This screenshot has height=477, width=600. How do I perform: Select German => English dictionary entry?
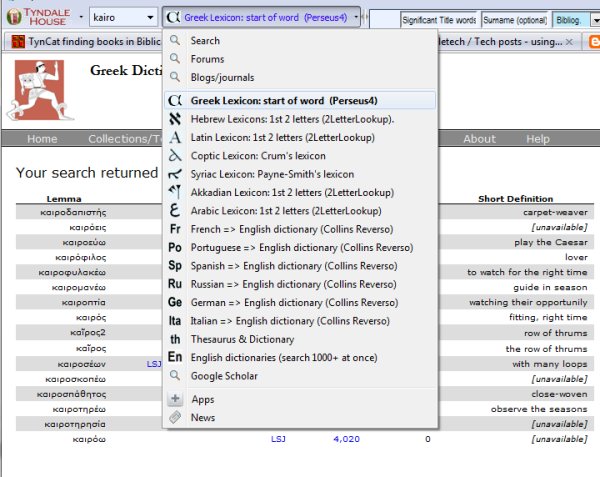300,302
